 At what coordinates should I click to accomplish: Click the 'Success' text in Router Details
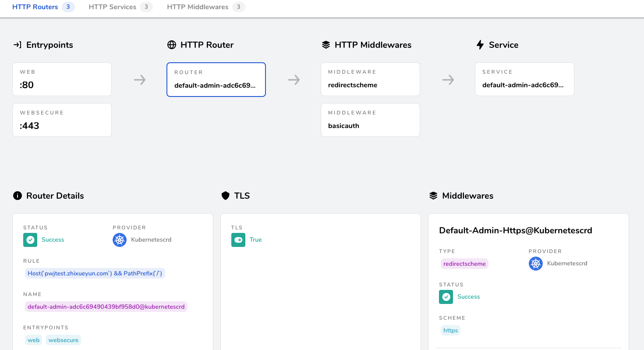pyautogui.click(x=53, y=240)
